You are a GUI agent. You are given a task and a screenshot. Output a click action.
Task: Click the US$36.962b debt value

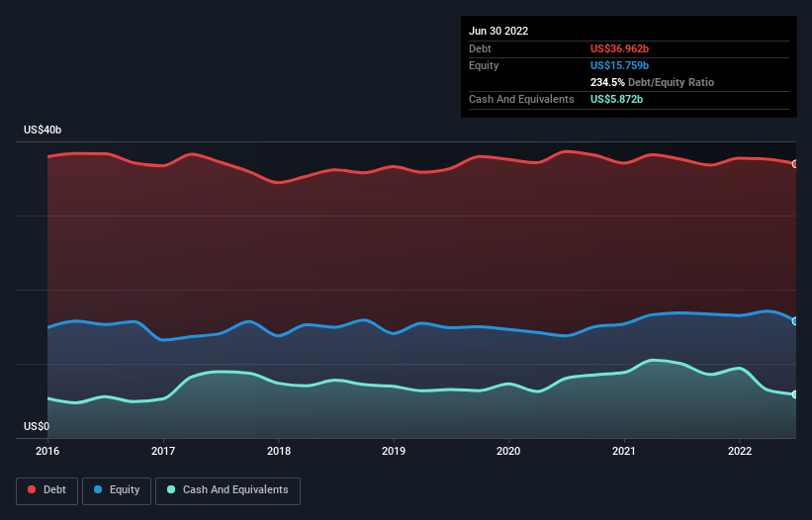(x=619, y=48)
